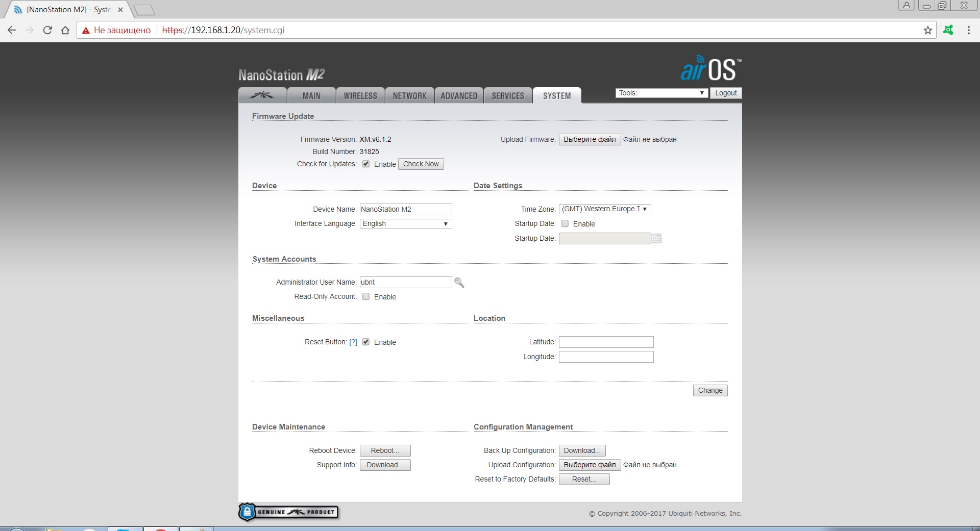The width and height of the screenshot is (980, 531).
Task: Click the Latitude input field
Action: point(606,342)
